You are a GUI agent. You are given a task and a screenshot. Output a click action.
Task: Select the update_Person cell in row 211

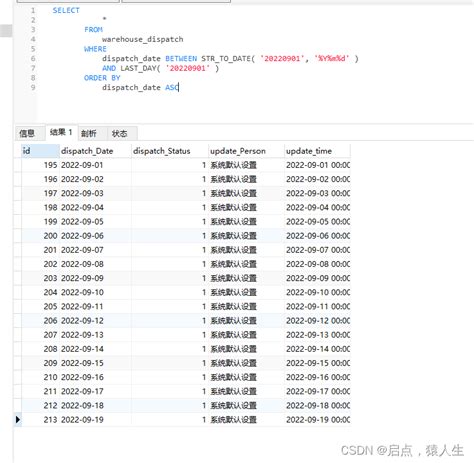[246, 391]
